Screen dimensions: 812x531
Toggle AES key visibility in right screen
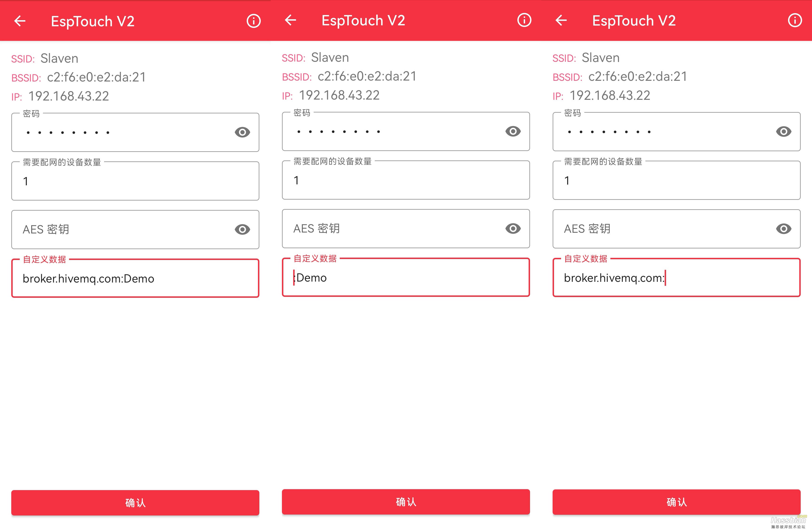tap(783, 229)
